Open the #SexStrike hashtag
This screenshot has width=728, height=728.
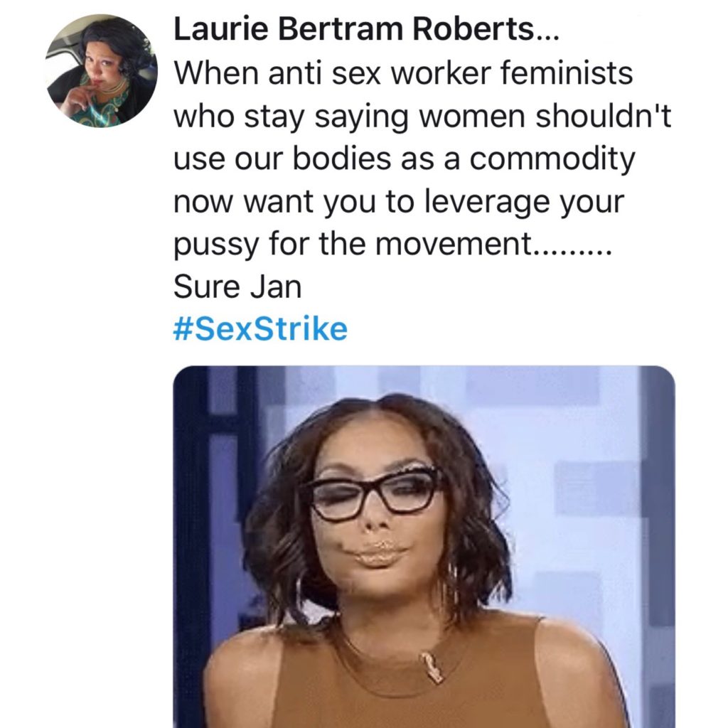(260, 329)
